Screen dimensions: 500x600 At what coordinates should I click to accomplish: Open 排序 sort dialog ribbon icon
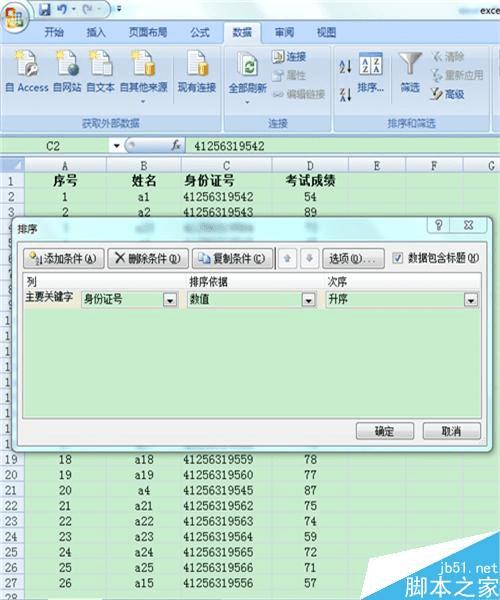coord(371,73)
